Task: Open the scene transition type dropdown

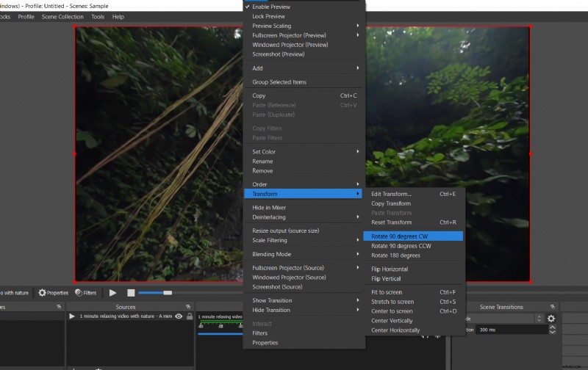Action: tap(503, 319)
